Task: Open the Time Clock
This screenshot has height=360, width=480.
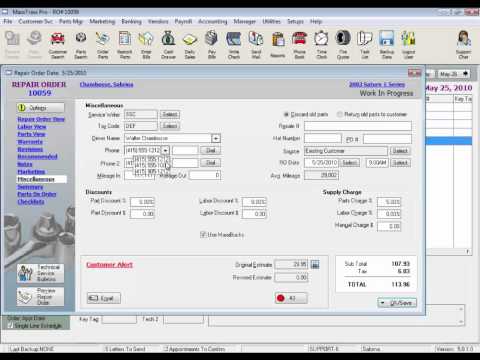Action: point(321,45)
